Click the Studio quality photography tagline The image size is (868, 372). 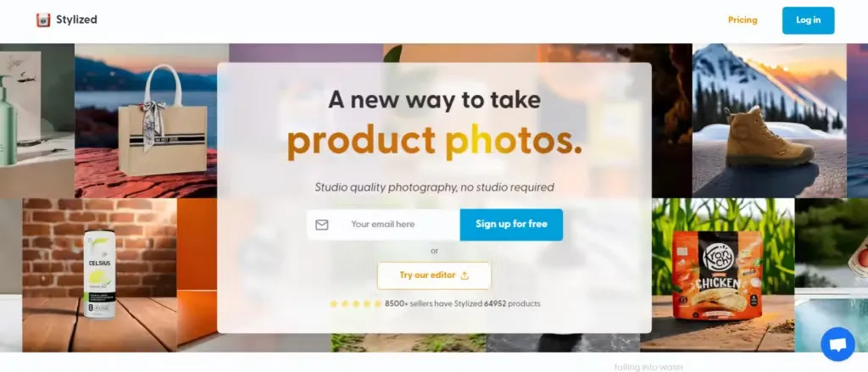click(435, 187)
